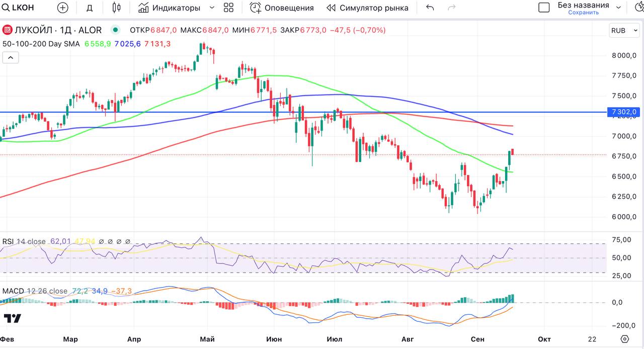Create an alert via Оповещения
Image resolution: width=644 pixels, height=349 pixels.
282,8
